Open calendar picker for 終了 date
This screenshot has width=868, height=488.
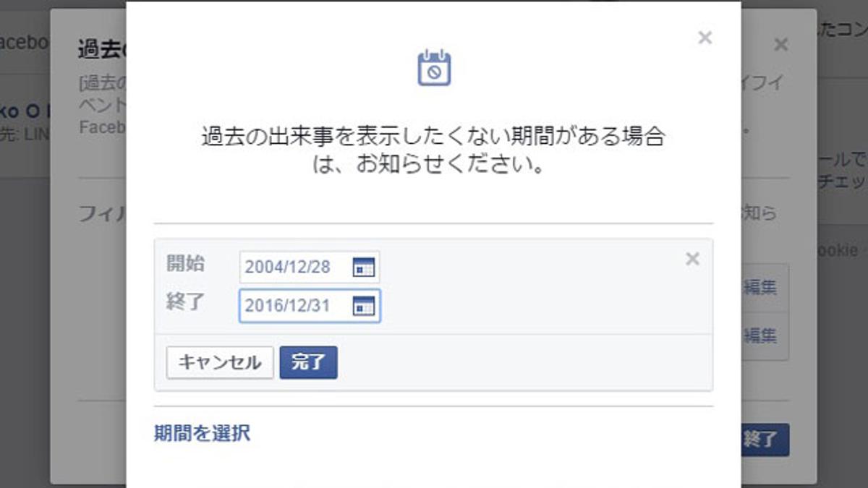363,306
